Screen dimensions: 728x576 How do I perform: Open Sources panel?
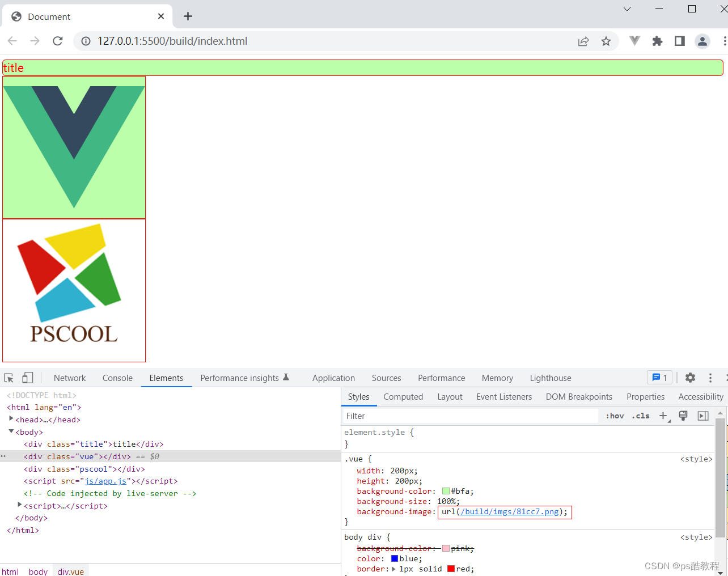click(x=386, y=378)
